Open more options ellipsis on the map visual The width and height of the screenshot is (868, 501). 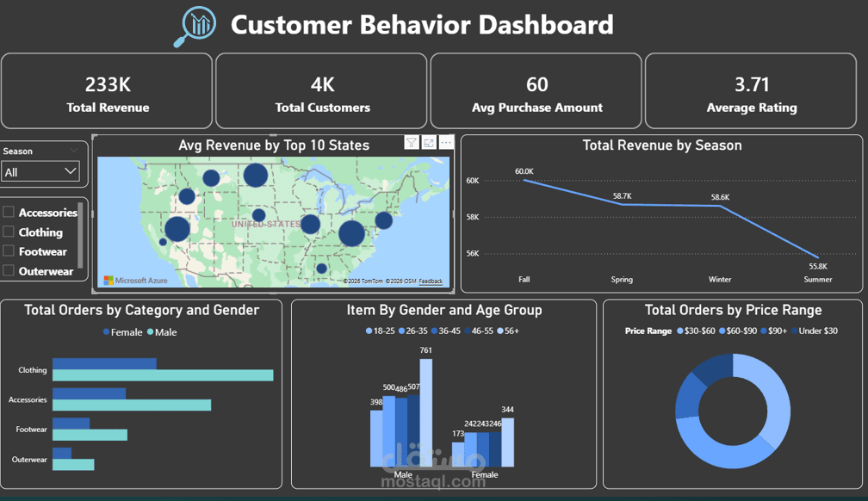445,143
